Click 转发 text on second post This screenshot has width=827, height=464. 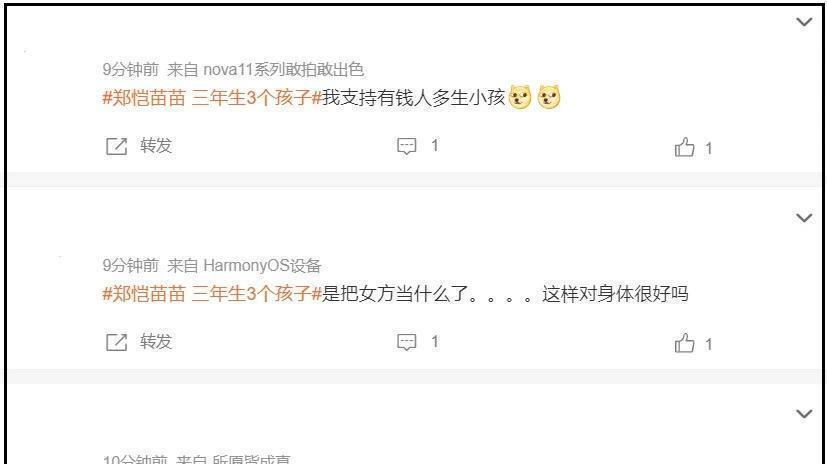pyautogui.click(x=156, y=342)
